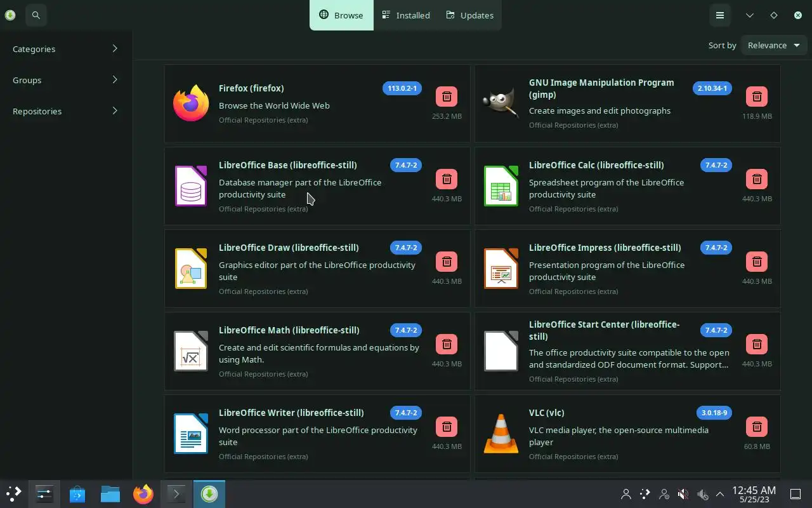The width and height of the screenshot is (812, 508).
Task: Click the Firefox app logo in list
Action: (191, 104)
